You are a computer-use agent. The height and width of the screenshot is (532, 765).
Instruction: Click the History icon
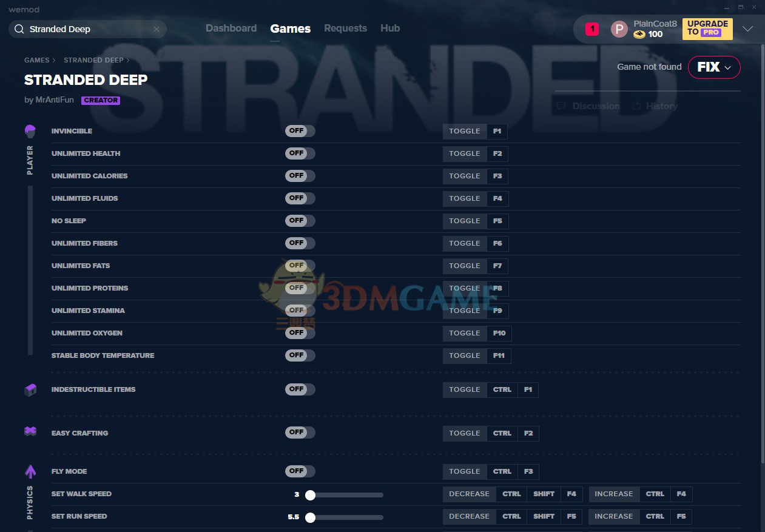(636, 106)
